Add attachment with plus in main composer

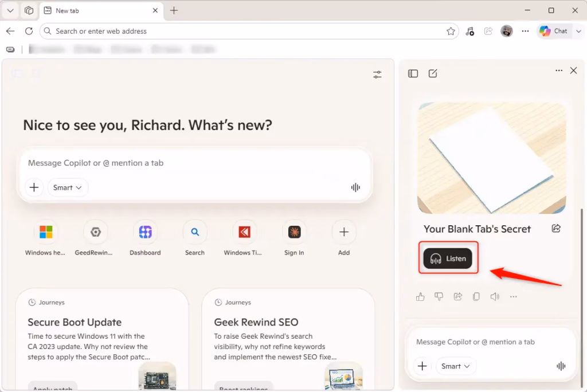34,187
